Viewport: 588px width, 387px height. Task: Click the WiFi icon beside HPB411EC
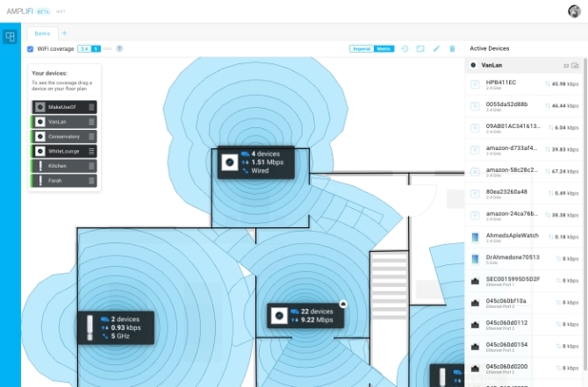[475, 84]
